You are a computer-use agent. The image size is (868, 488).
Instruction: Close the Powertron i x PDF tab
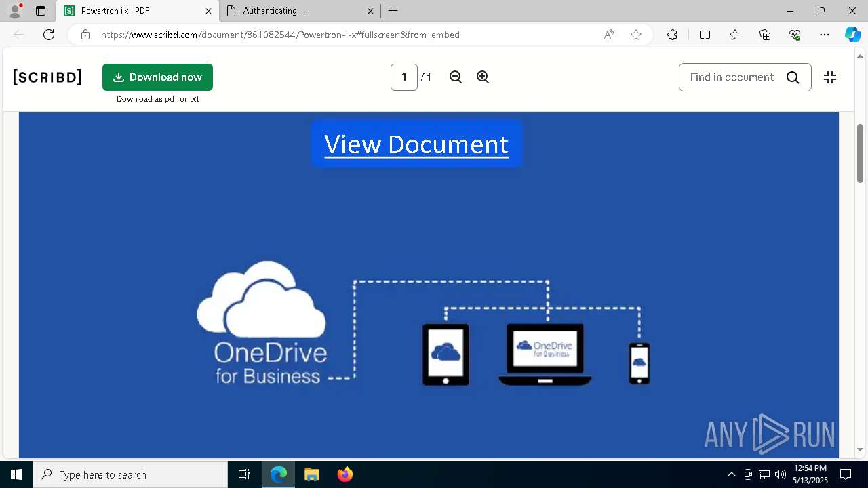208,11
